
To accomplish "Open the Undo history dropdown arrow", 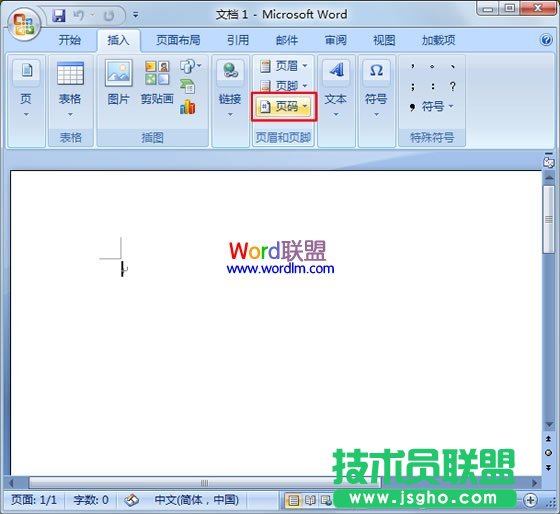I will [92, 15].
